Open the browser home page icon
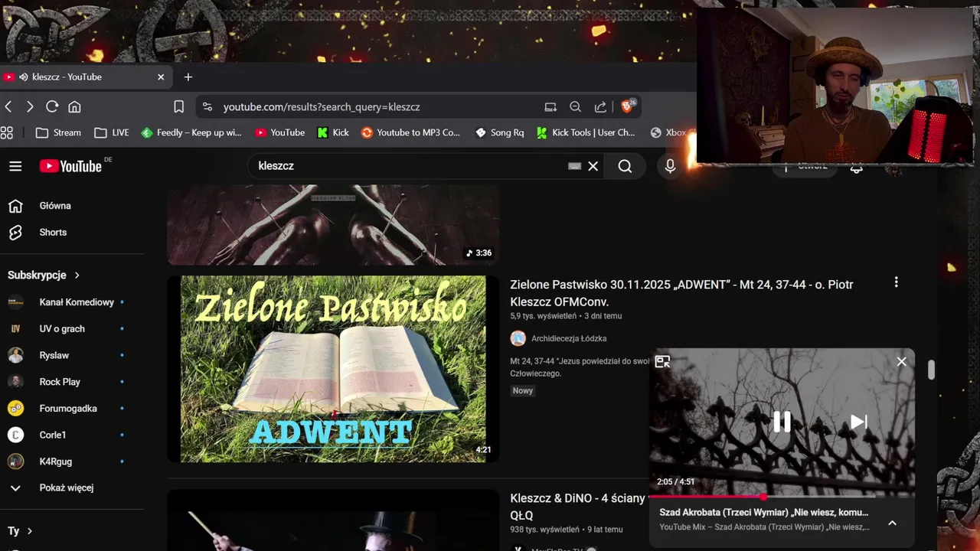 coord(74,106)
